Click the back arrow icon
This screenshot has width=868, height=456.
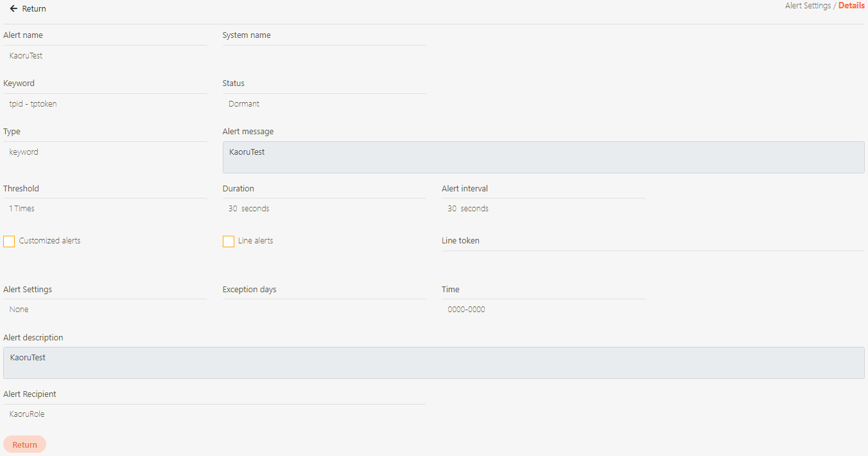pyautogui.click(x=13, y=9)
